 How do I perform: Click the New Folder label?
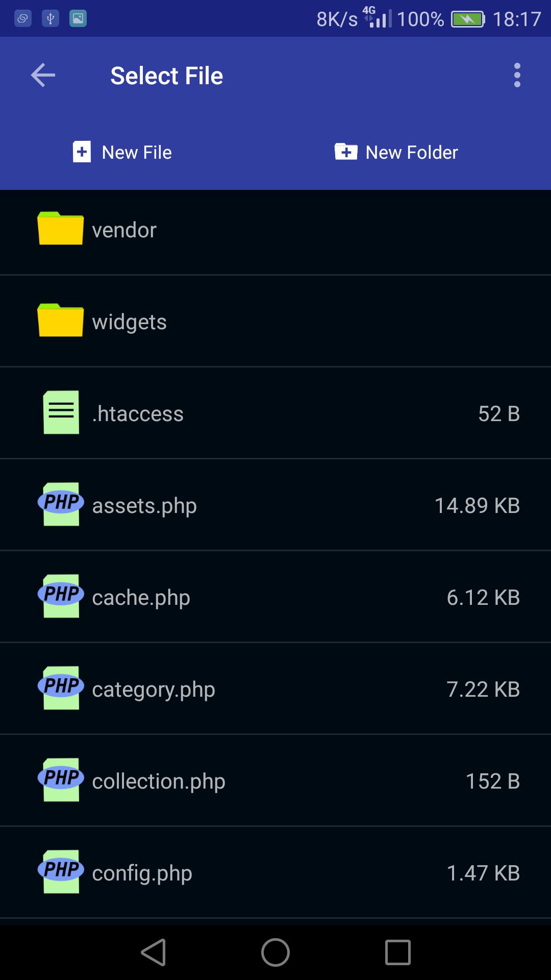pyautogui.click(x=412, y=152)
